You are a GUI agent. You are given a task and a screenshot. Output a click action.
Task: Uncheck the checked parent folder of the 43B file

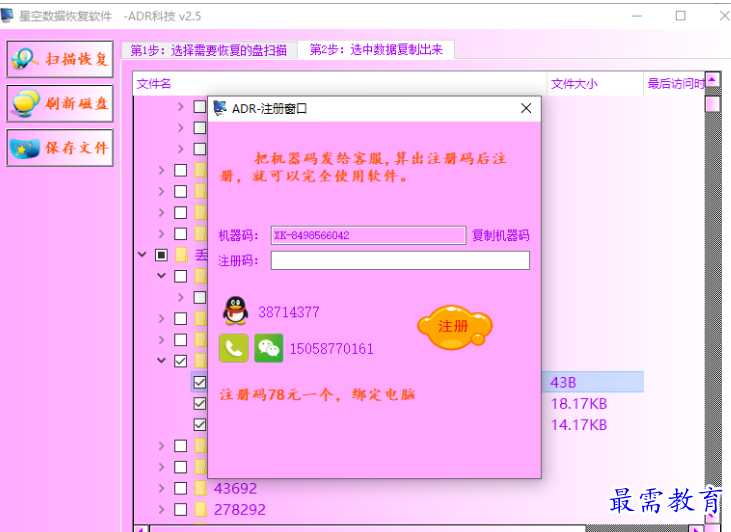coord(180,361)
